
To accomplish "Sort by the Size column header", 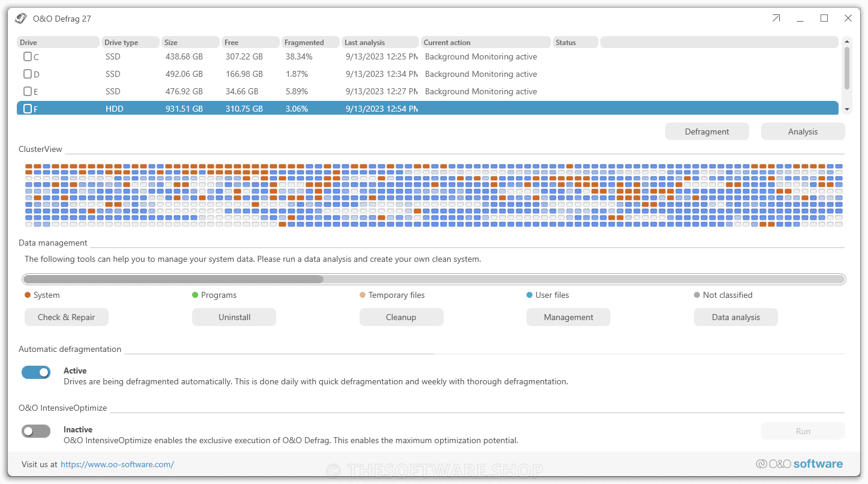I will pos(191,42).
